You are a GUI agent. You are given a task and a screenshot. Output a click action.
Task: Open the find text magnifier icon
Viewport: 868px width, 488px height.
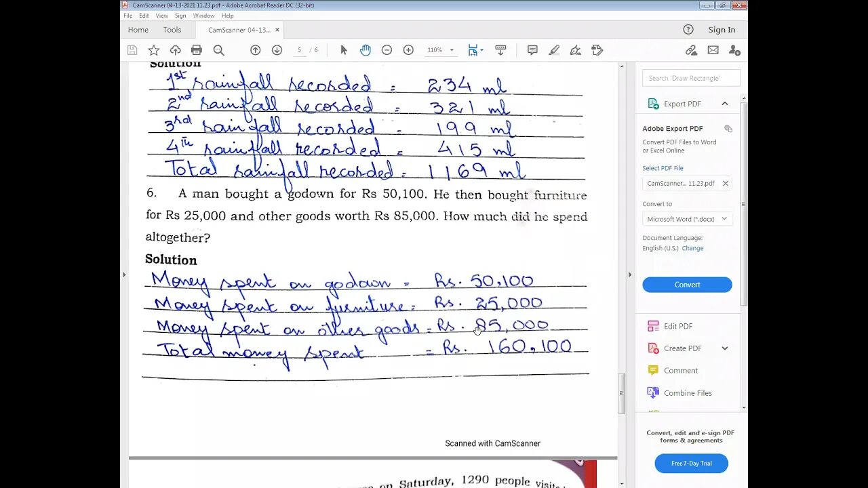(x=218, y=50)
